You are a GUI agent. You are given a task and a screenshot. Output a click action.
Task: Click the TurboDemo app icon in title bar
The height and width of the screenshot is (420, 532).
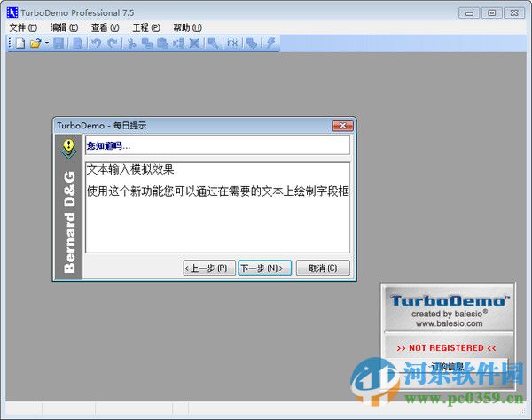(12, 12)
